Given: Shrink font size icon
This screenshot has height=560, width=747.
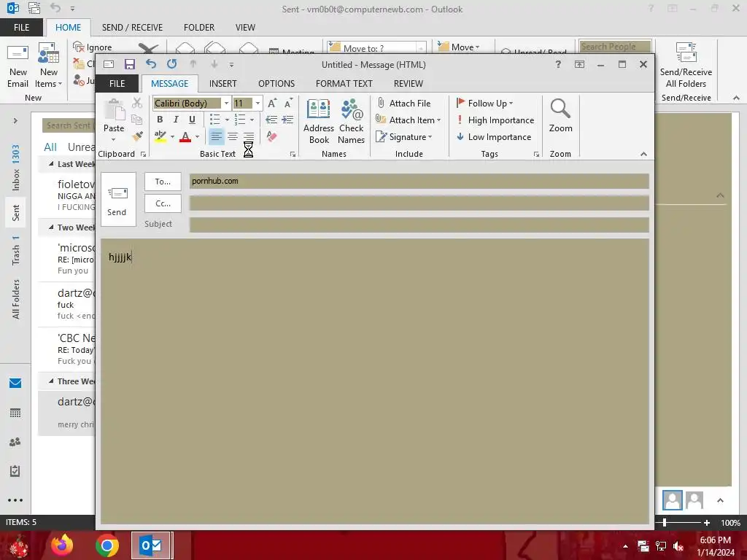Looking at the screenshot, I should tap(288, 104).
